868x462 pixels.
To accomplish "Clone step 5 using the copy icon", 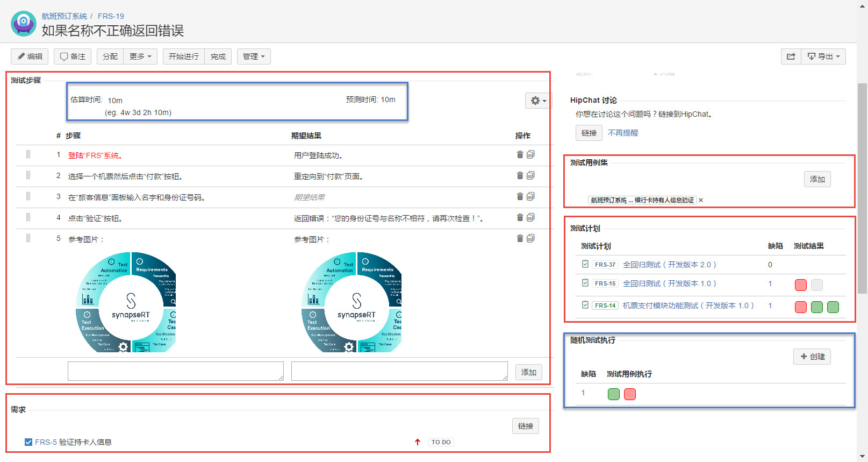I will tap(530, 239).
